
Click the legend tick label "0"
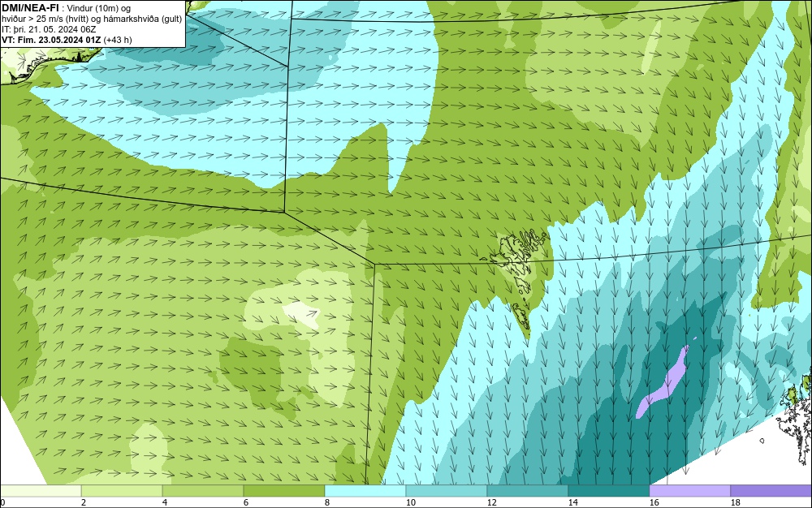2,502
